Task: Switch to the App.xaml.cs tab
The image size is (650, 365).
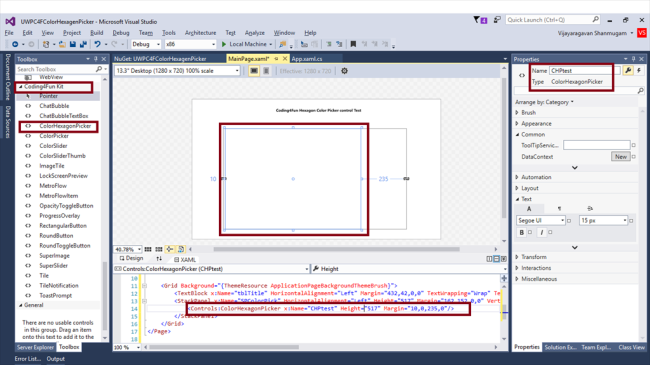Action: [307, 59]
